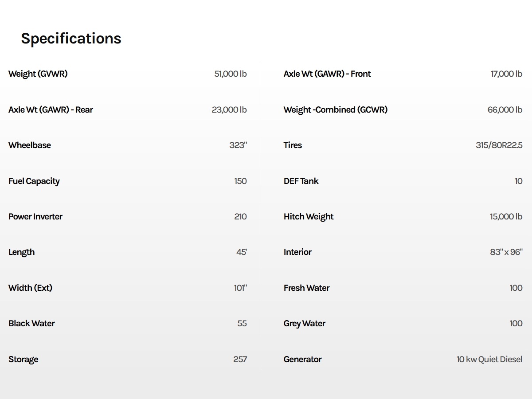Click the Wheelbase label
This screenshot has width=532, height=399.
pos(30,145)
